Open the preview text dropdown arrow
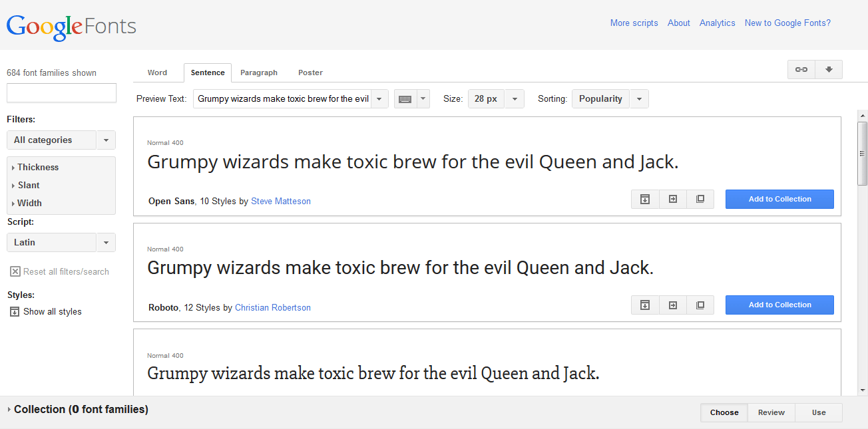The height and width of the screenshot is (429, 868). point(379,99)
